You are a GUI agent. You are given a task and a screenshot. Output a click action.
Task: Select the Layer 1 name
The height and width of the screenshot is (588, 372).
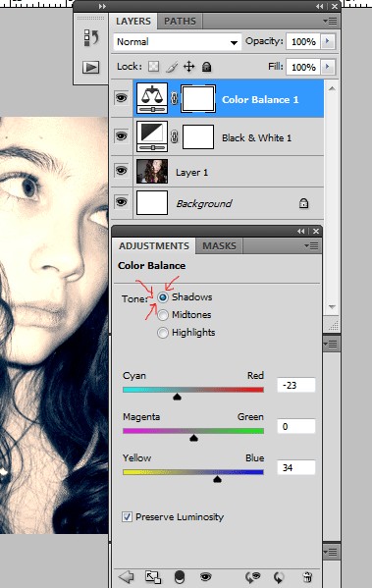click(191, 173)
